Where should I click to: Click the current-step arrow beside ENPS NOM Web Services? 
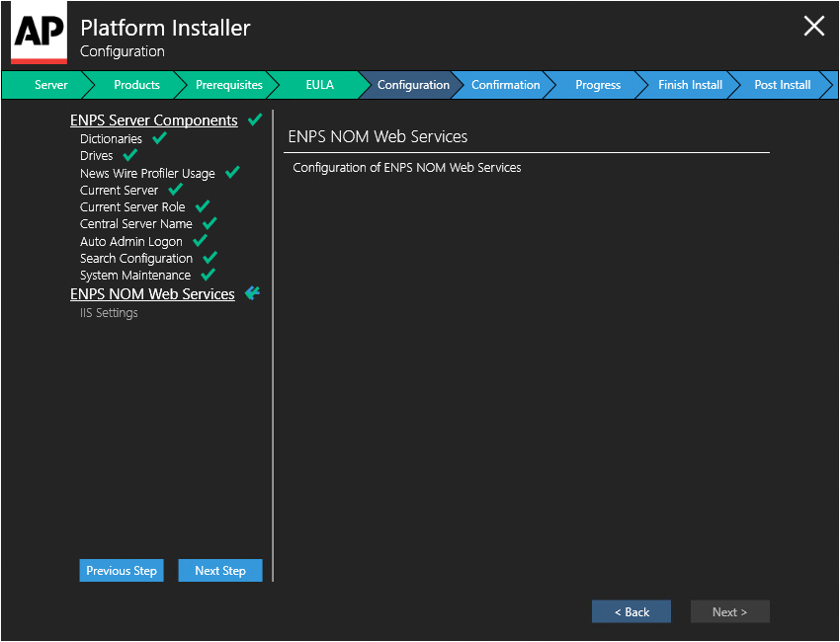tap(252, 293)
